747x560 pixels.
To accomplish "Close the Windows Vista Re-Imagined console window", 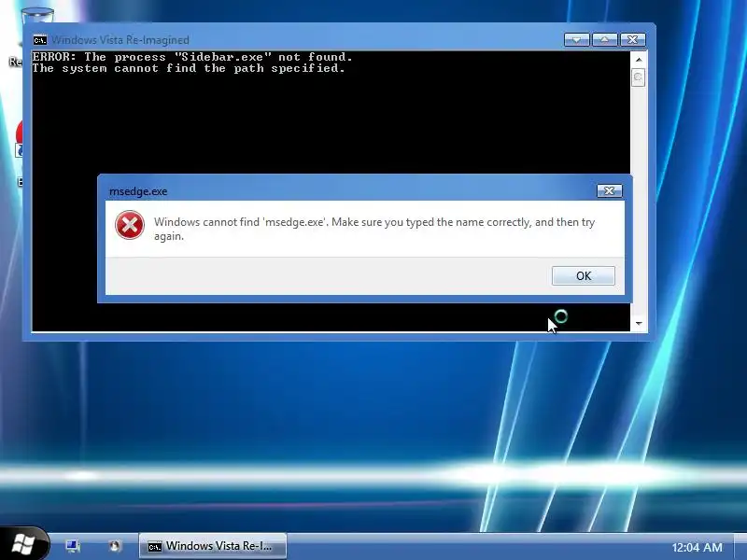I will point(633,39).
